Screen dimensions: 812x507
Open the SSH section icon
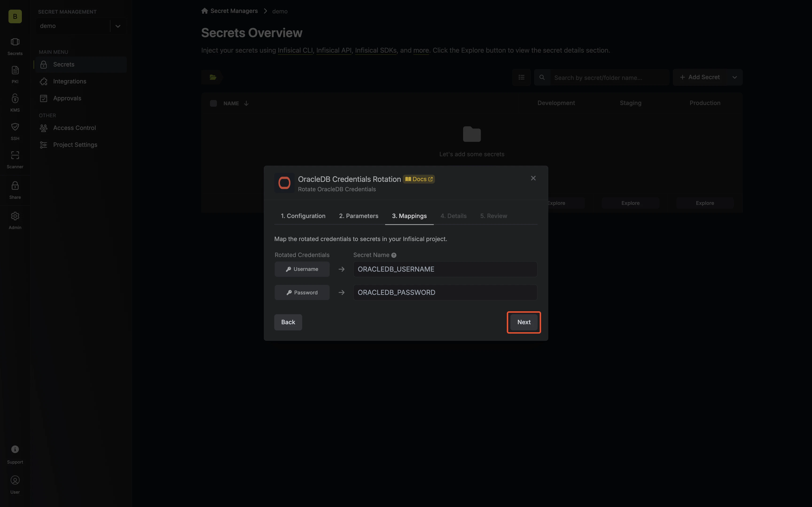point(15,131)
